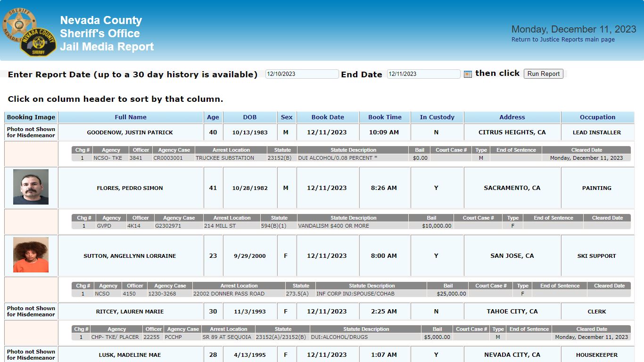644x362 pixels.
Task: Sort by the DOB column header
Action: 250,117
